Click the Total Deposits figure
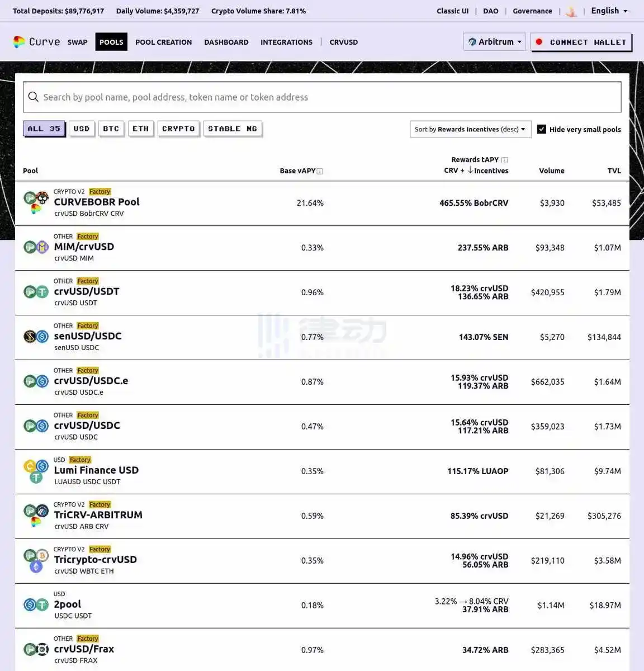The image size is (644, 671). pyautogui.click(x=58, y=11)
